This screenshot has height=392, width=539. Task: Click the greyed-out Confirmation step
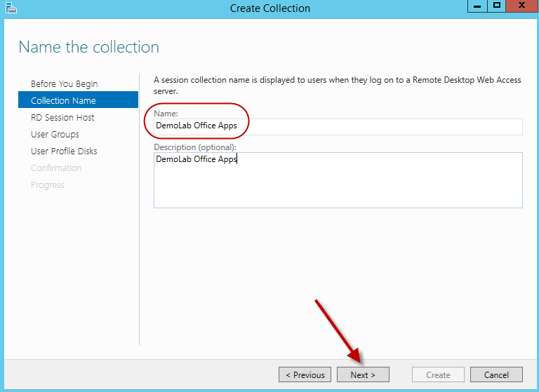56,168
